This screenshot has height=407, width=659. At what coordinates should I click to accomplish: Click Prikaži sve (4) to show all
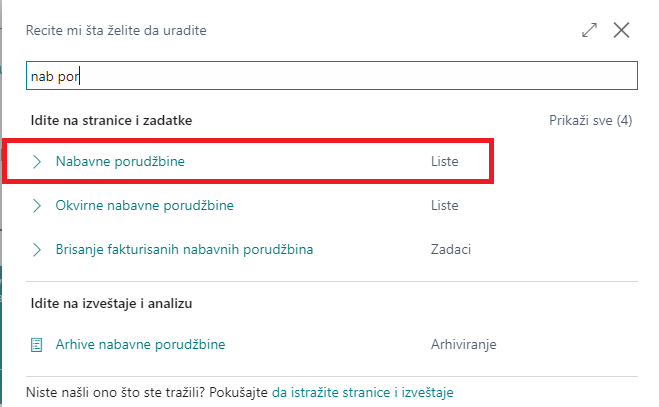click(590, 120)
